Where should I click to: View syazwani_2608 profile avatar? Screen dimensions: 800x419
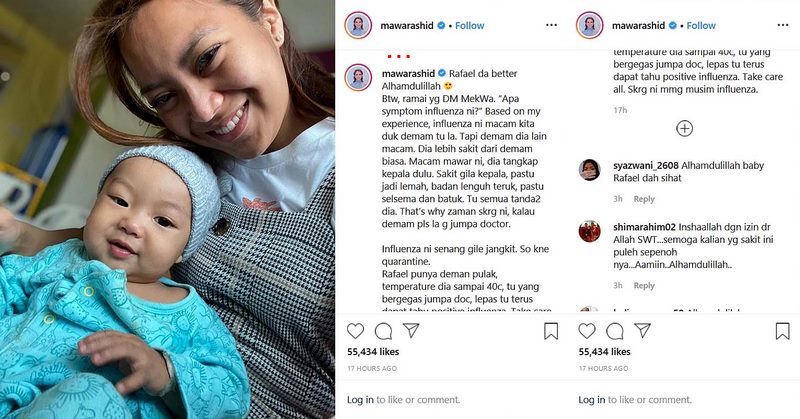coord(590,170)
